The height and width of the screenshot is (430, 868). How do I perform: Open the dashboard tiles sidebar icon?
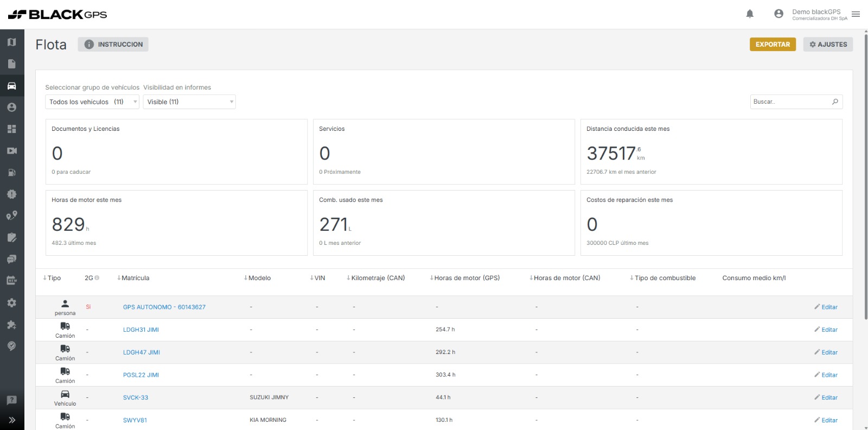(x=12, y=129)
